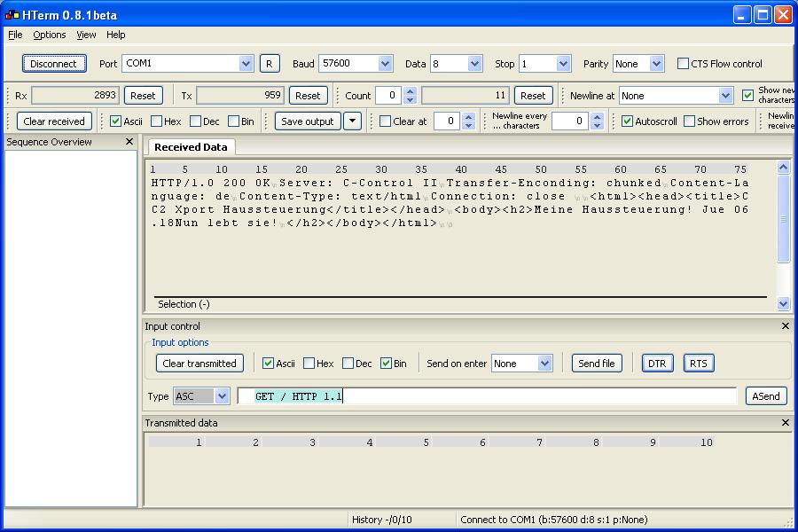
Task: Expand the COM1 Port dropdown
Action: (x=246, y=64)
